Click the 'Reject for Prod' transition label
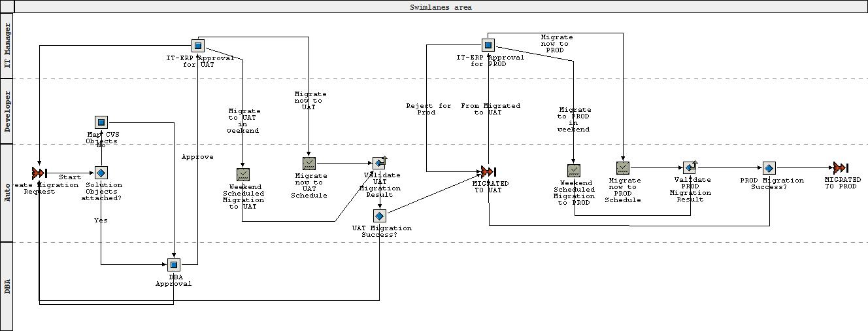This screenshot has height=331, width=868. (429, 109)
